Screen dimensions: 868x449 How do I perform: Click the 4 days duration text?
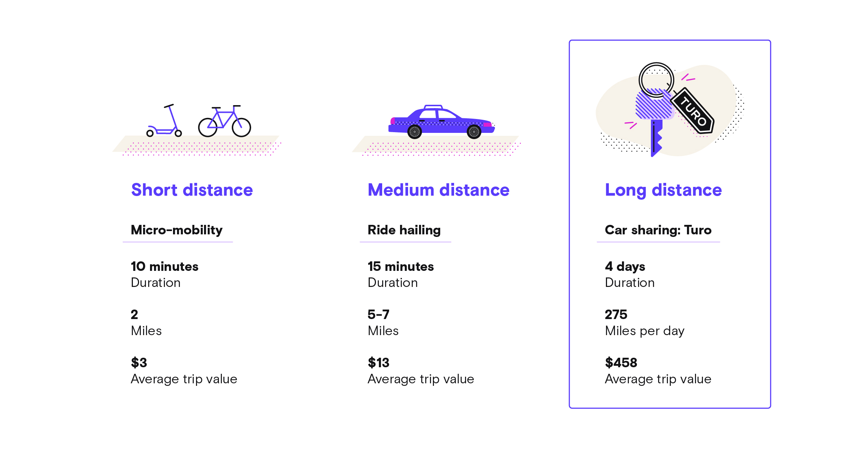click(x=625, y=266)
